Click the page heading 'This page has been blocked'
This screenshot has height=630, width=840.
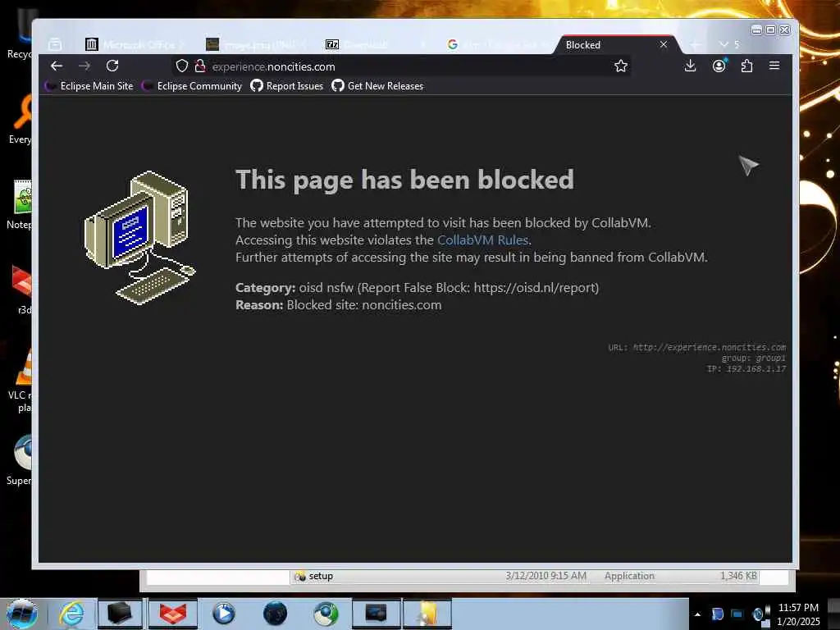pyautogui.click(x=404, y=179)
